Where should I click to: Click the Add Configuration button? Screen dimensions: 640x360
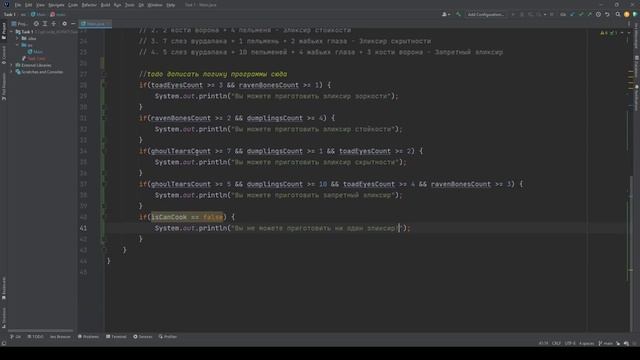click(x=485, y=14)
